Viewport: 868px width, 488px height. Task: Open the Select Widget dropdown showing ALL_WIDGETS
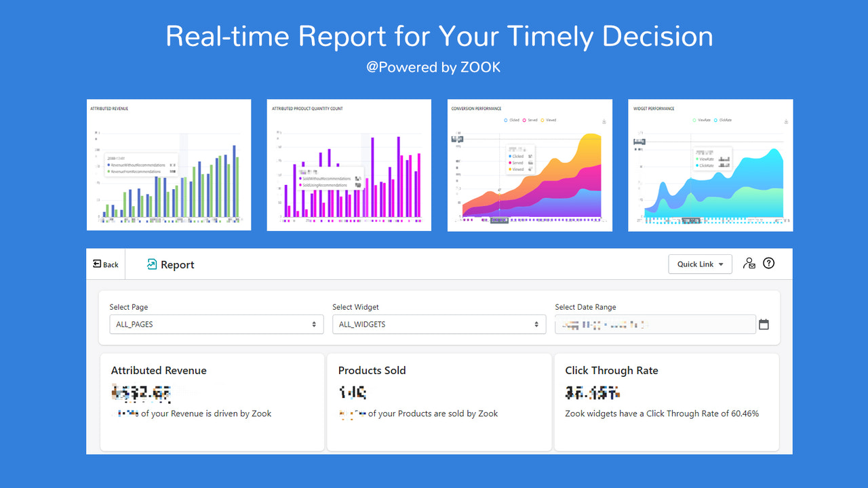point(438,324)
